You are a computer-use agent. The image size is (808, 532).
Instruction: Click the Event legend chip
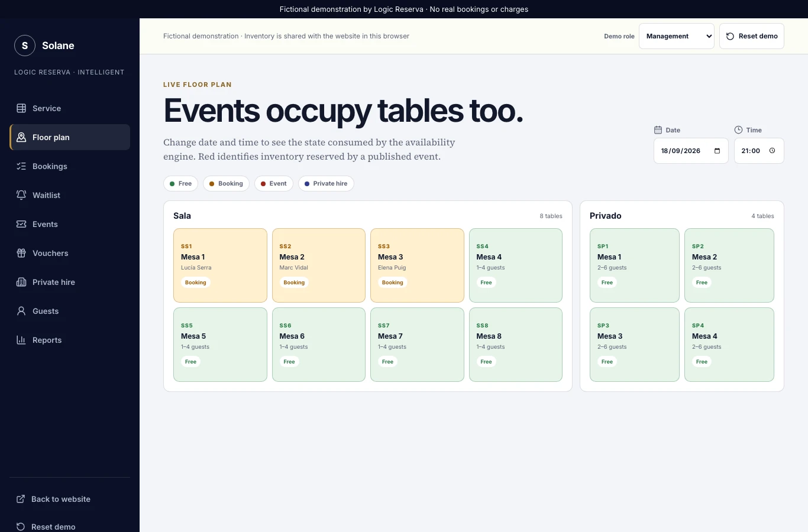coord(274,184)
